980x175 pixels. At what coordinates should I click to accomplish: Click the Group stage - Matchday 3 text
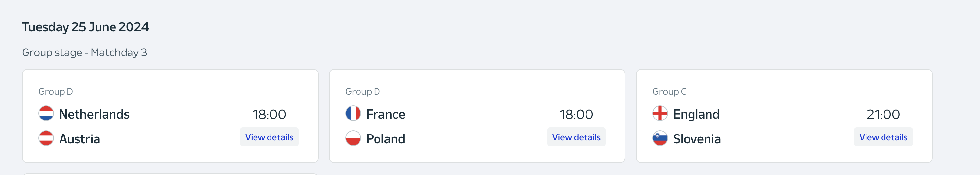coord(84,52)
